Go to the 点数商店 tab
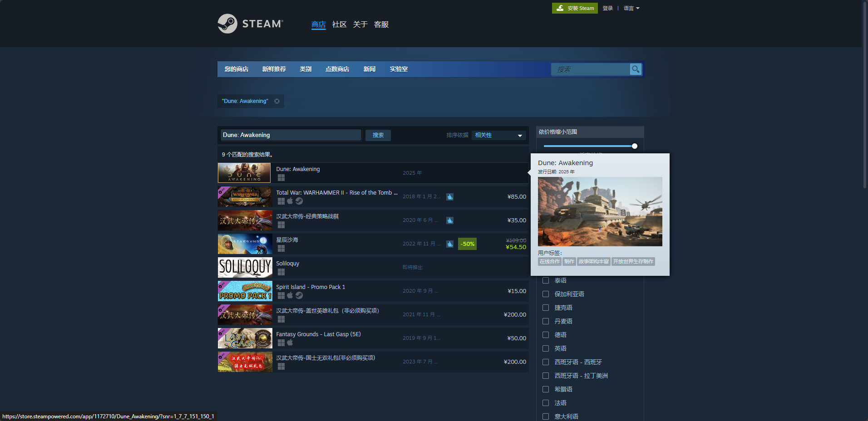The height and width of the screenshot is (421, 868). pos(337,69)
